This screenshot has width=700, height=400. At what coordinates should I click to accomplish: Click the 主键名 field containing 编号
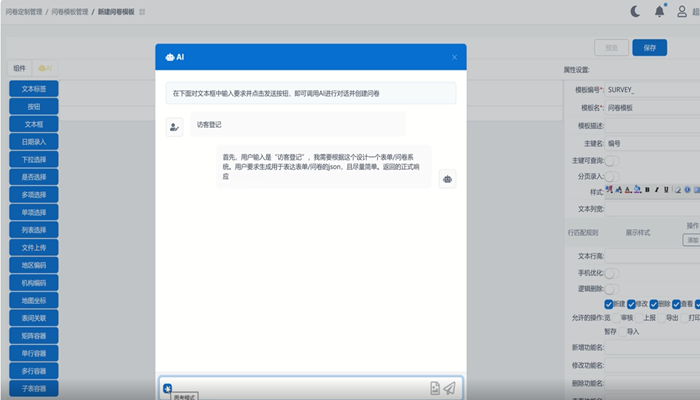click(x=652, y=143)
